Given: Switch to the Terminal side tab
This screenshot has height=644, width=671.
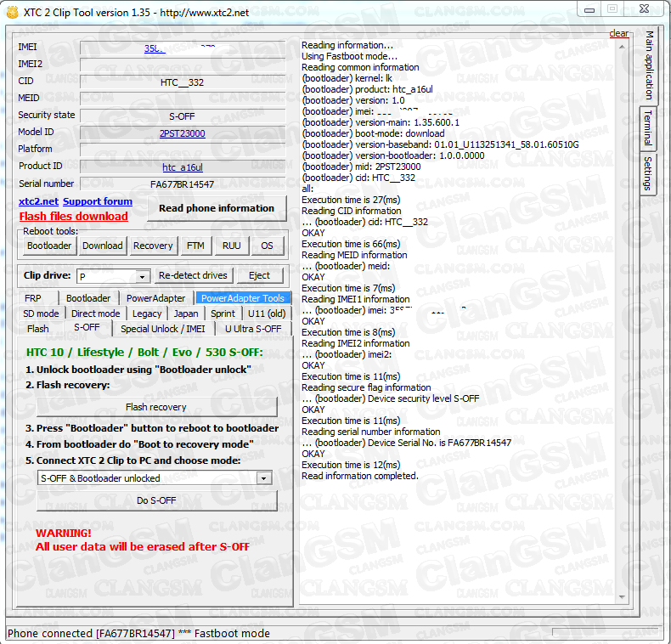Looking at the screenshot, I should (x=648, y=128).
